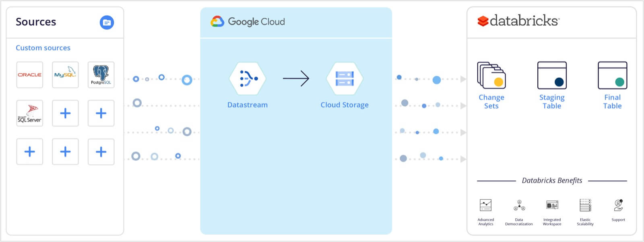Click the Datastream hexagon icon
The width and height of the screenshot is (644, 242).
(248, 79)
